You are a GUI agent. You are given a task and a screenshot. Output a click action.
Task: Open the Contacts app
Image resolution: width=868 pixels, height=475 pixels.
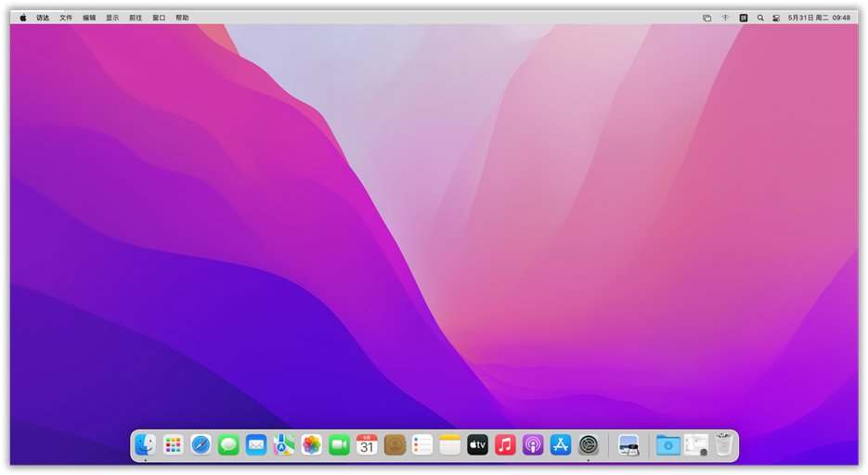coord(395,444)
